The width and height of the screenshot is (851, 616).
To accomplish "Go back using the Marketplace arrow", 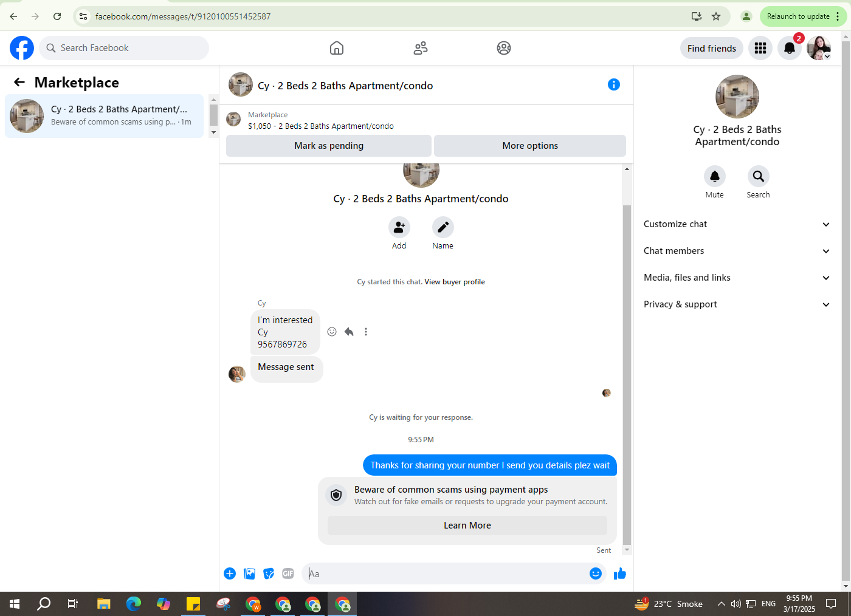I will coord(19,82).
